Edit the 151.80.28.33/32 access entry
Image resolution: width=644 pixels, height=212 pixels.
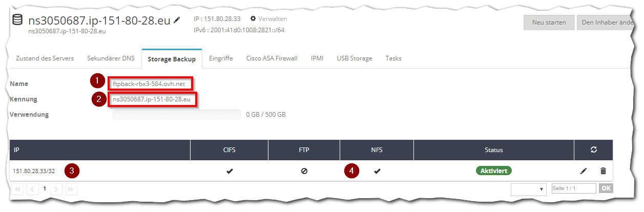tap(584, 171)
